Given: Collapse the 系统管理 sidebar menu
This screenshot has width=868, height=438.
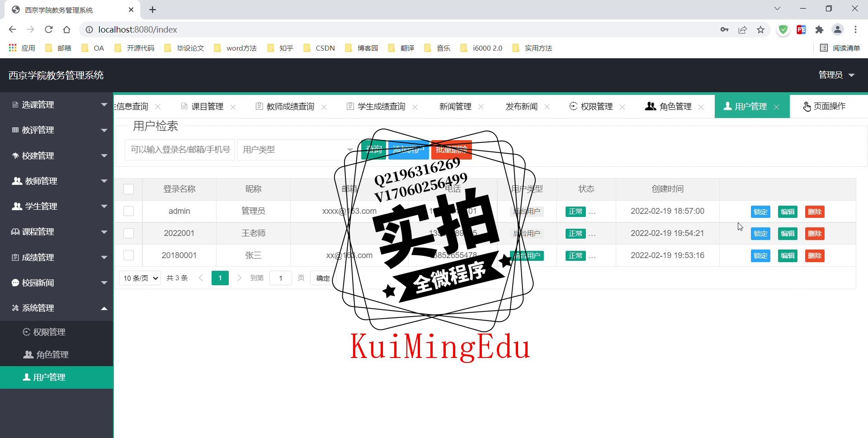Looking at the screenshot, I should 57,308.
